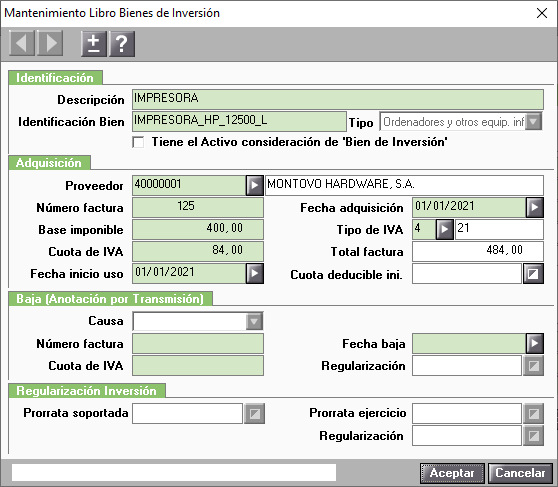Click Fecha inicio uso date field

pyautogui.click(x=189, y=273)
